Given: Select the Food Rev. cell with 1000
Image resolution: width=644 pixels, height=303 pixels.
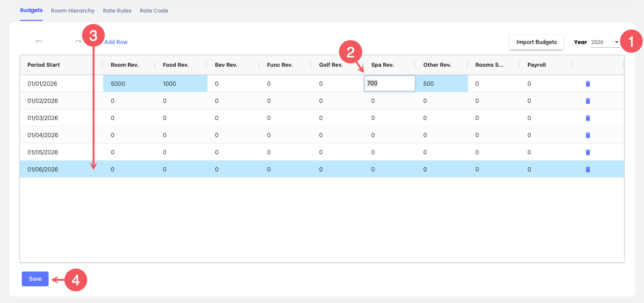Looking at the screenshot, I should click(x=181, y=84).
